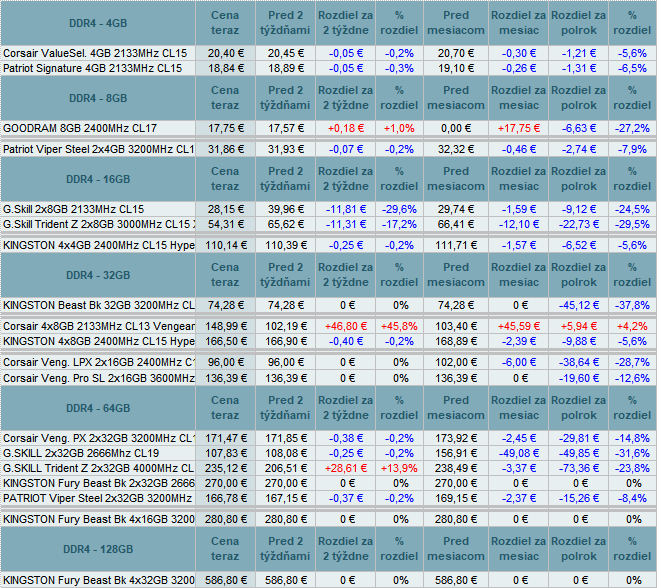This screenshot has width=657, height=588.
Task: Select the +17,75 € monthly difference cell
Action: (519, 128)
